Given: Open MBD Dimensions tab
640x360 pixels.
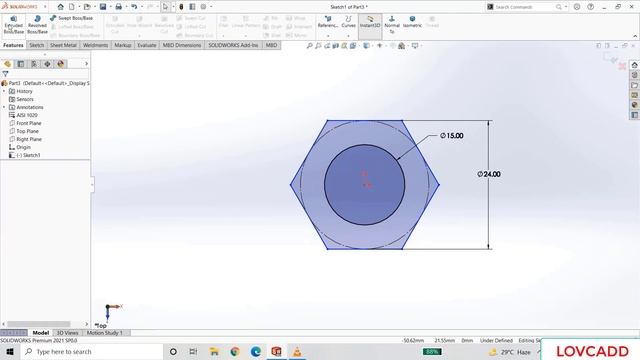Looking at the screenshot, I should [x=182, y=45].
